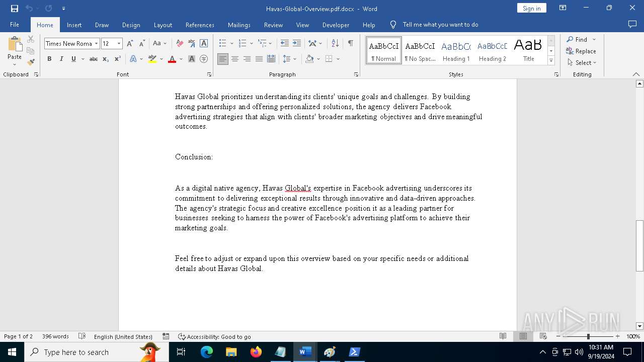The height and width of the screenshot is (362, 644).
Task: Click Replace in the Editing group
Action: (581, 51)
